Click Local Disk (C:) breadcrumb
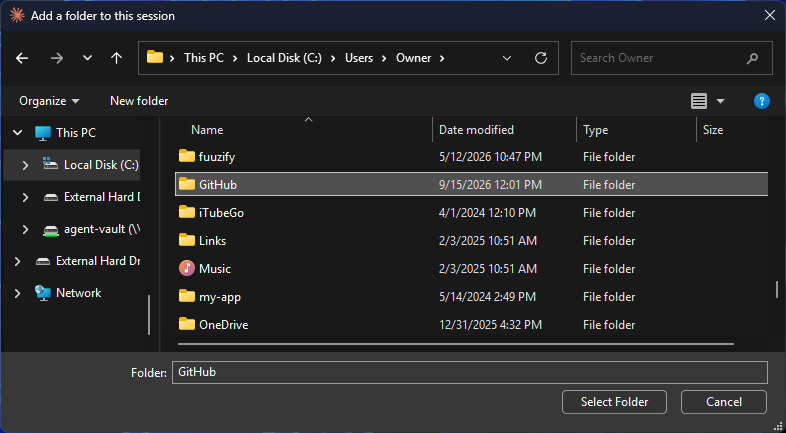The height and width of the screenshot is (433, 786). 284,58
